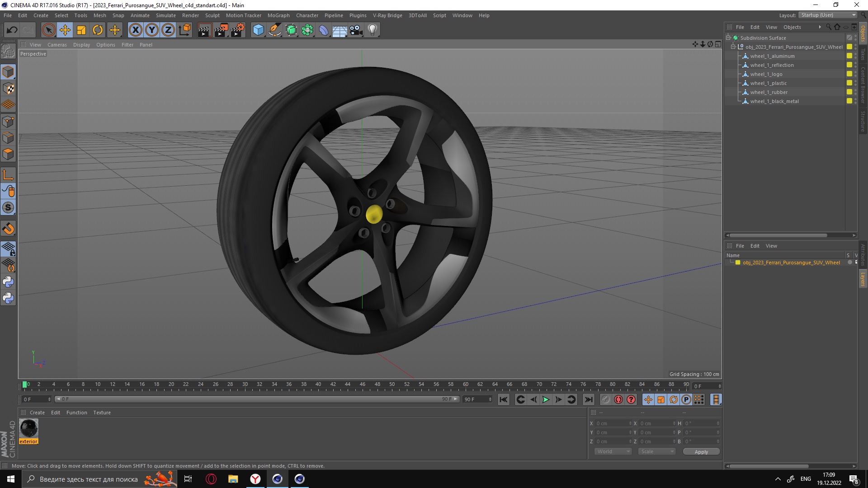Click the X position field
This screenshot has height=488, width=868.
point(613,424)
